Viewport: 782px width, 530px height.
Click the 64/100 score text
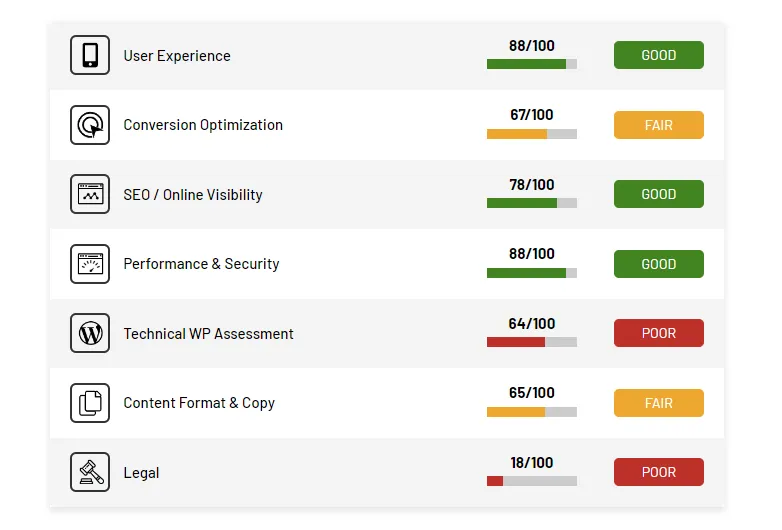[x=532, y=324]
